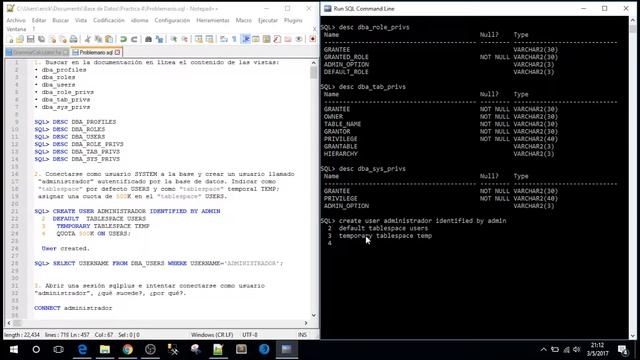Open Google Chrome from the taskbar
640x360 pixels.
coord(128,349)
